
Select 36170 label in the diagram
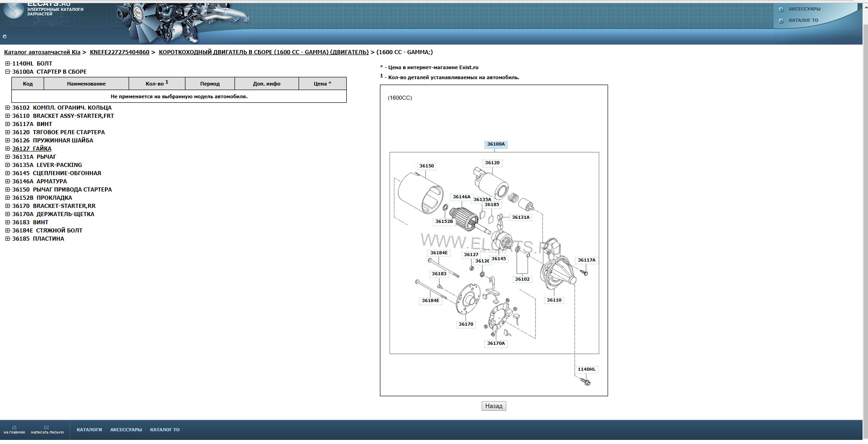tap(466, 324)
